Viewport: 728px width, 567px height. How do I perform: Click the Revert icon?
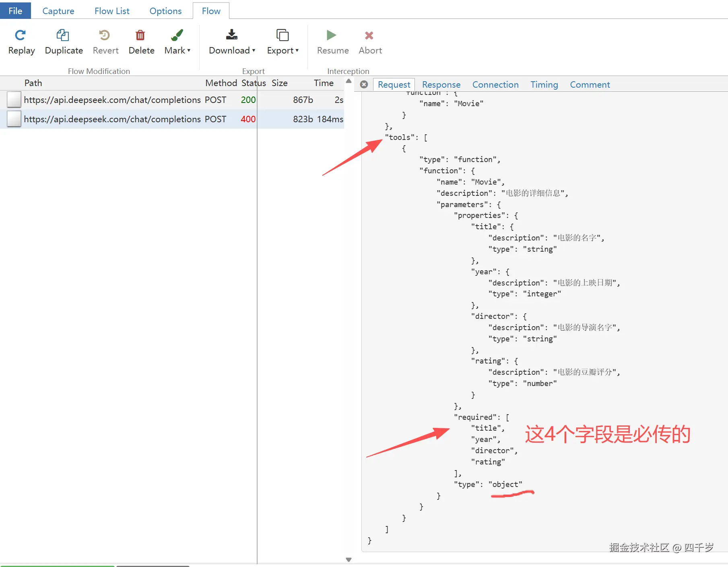tap(105, 35)
